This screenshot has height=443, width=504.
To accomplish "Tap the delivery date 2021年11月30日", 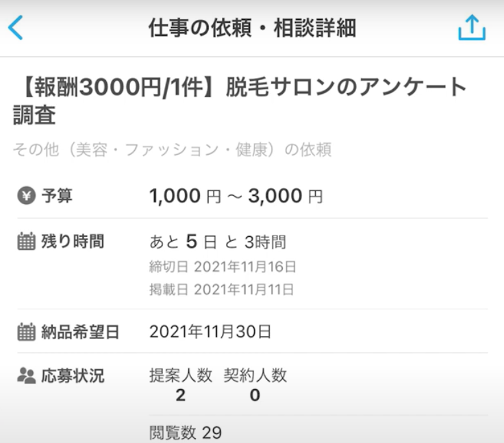I will (x=210, y=333).
